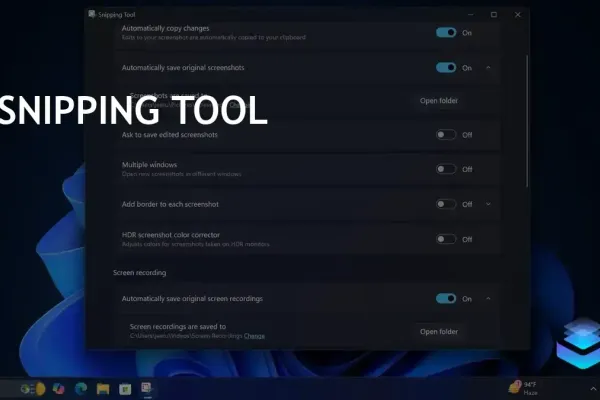This screenshot has width=600, height=400.
Task: Toggle Add border to each screenshot
Action: point(446,204)
